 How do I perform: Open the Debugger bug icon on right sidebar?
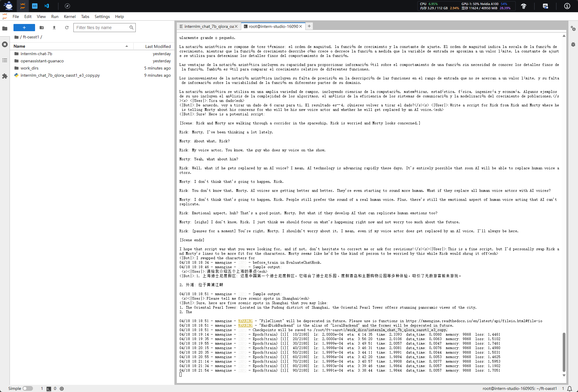click(573, 44)
